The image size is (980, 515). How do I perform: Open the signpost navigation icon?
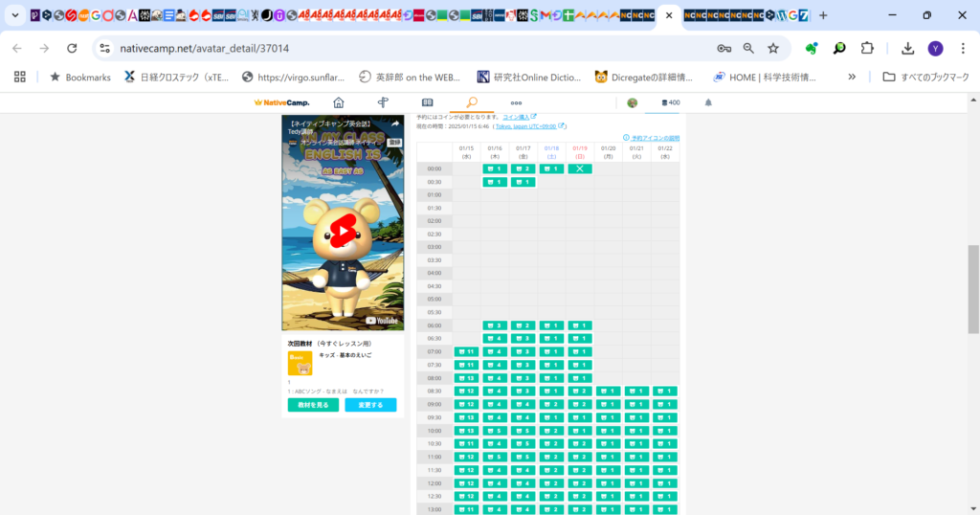click(383, 102)
